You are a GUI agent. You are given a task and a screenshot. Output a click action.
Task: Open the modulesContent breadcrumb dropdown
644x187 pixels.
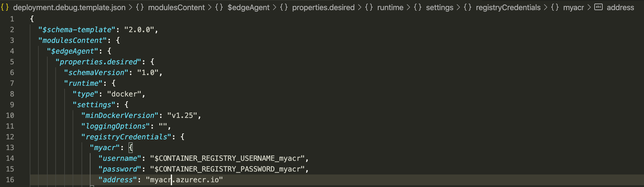(176, 7)
